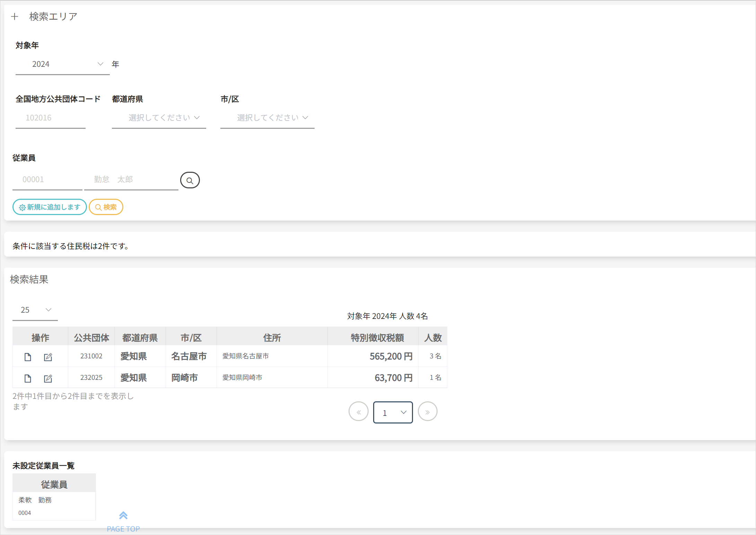Click edit icon for Nagoya row
This screenshot has height=535, width=756.
(48, 357)
